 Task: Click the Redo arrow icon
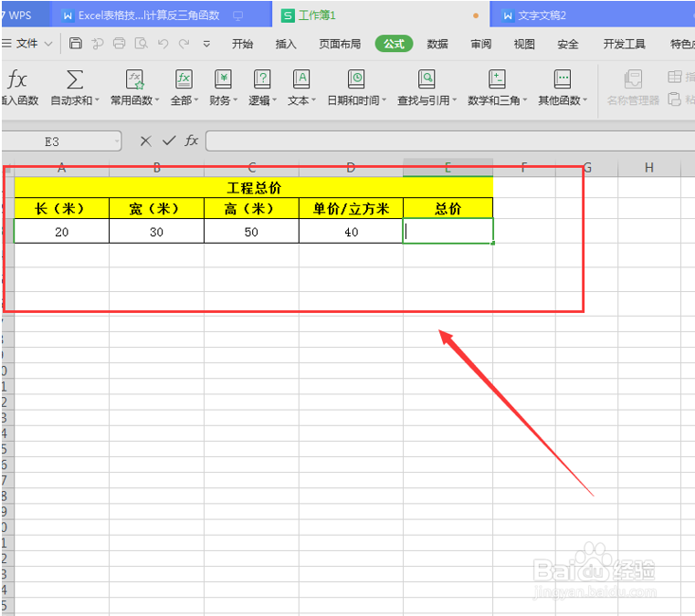click(184, 44)
